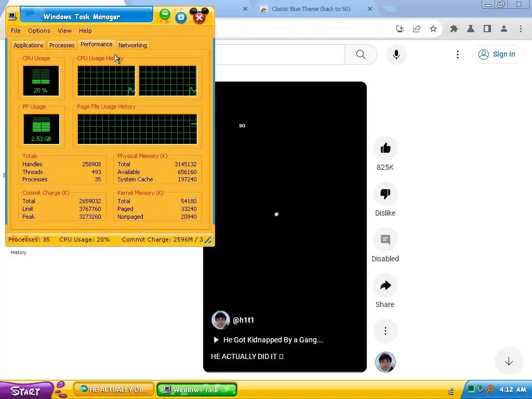
Task: Open the Task Manager File menu
Action: tap(16, 31)
